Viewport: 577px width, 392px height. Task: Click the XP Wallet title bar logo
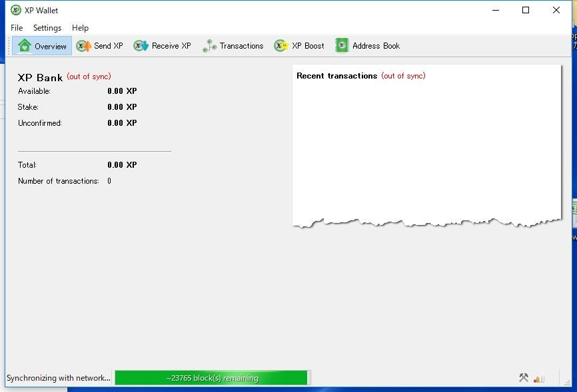click(16, 10)
